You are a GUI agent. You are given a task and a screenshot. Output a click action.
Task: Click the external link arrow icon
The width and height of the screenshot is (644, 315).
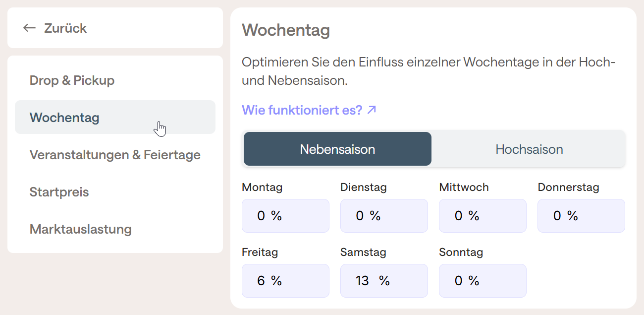point(372,110)
